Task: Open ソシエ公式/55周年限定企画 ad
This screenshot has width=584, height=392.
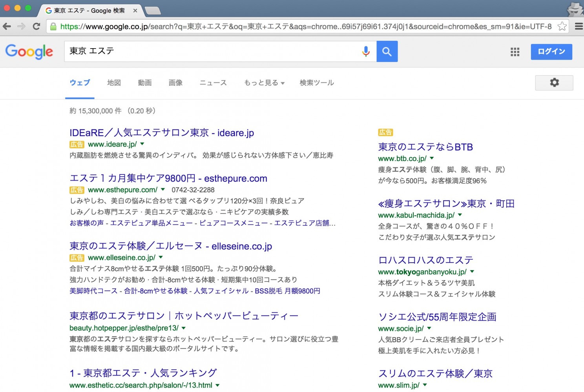Action: click(437, 317)
